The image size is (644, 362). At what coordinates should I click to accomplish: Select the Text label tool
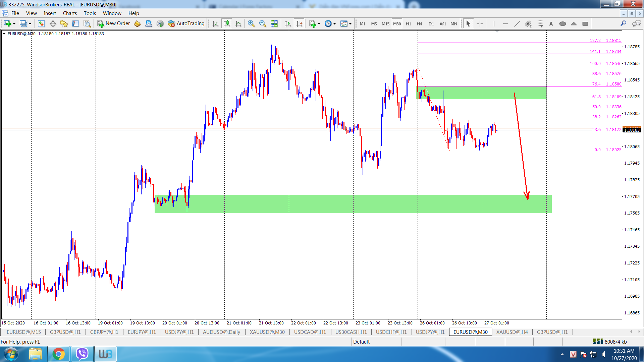coord(551,23)
